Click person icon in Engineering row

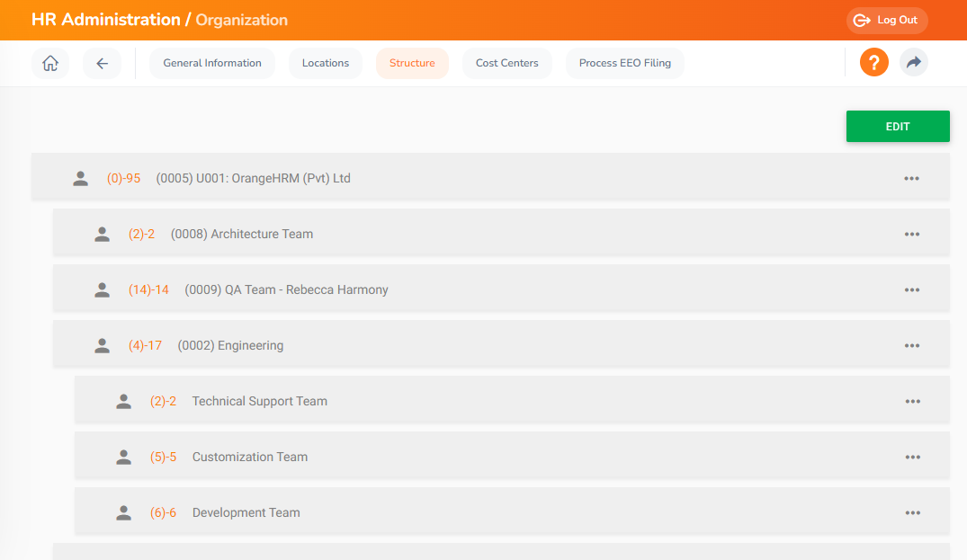click(102, 345)
